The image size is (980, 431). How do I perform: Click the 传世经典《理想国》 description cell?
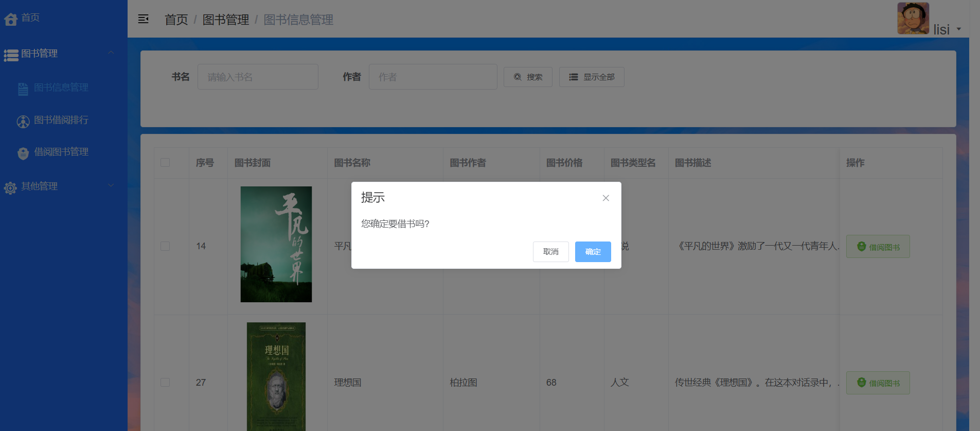tap(757, 383)
